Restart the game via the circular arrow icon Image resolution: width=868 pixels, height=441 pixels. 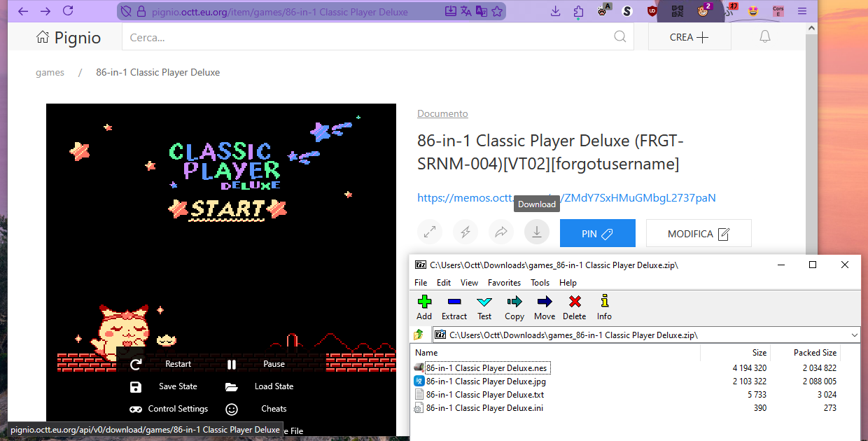tap(137, 364)
